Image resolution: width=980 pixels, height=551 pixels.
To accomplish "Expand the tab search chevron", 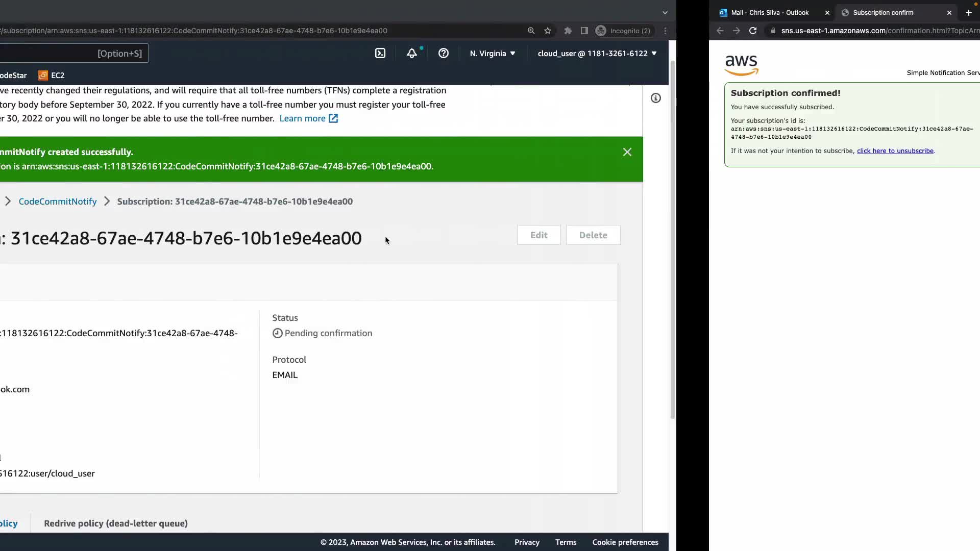I will coord(665,12).
